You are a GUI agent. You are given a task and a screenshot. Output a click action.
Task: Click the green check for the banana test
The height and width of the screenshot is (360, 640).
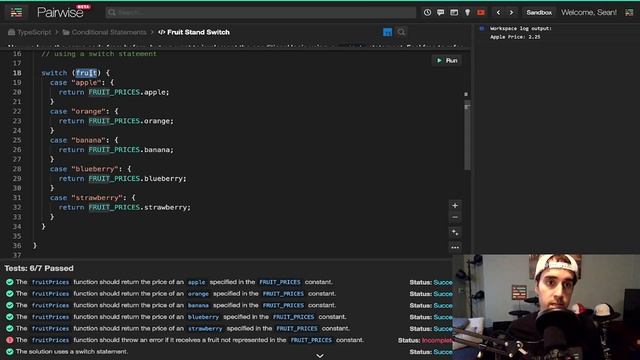click(9, 305)
